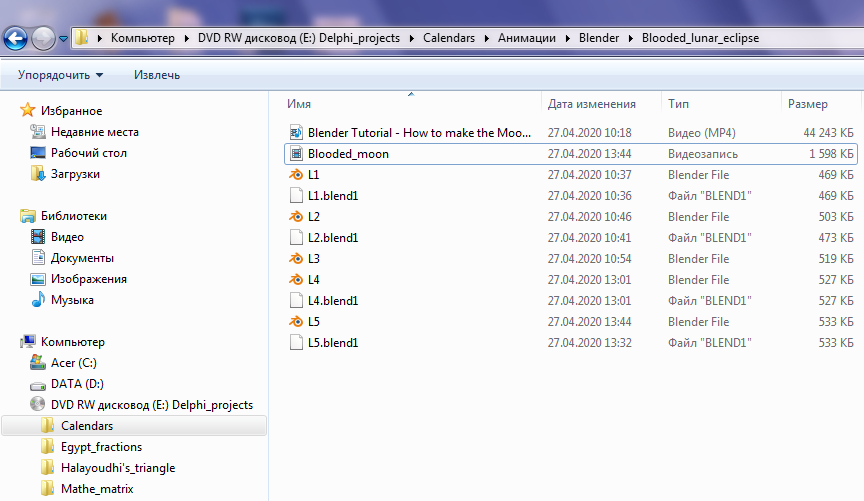Open the Упорядочить dropdown menu
The image size is (864, 501).
pos(60,75)
